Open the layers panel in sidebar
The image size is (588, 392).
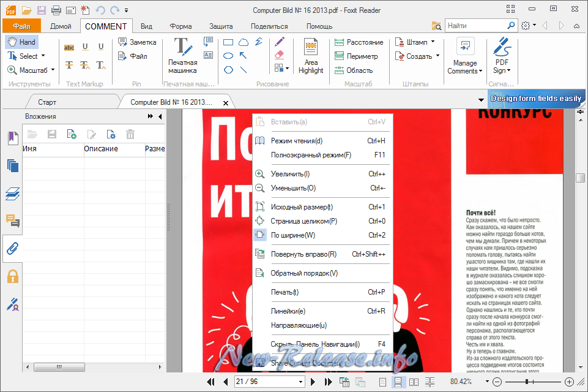coord(13,194)
